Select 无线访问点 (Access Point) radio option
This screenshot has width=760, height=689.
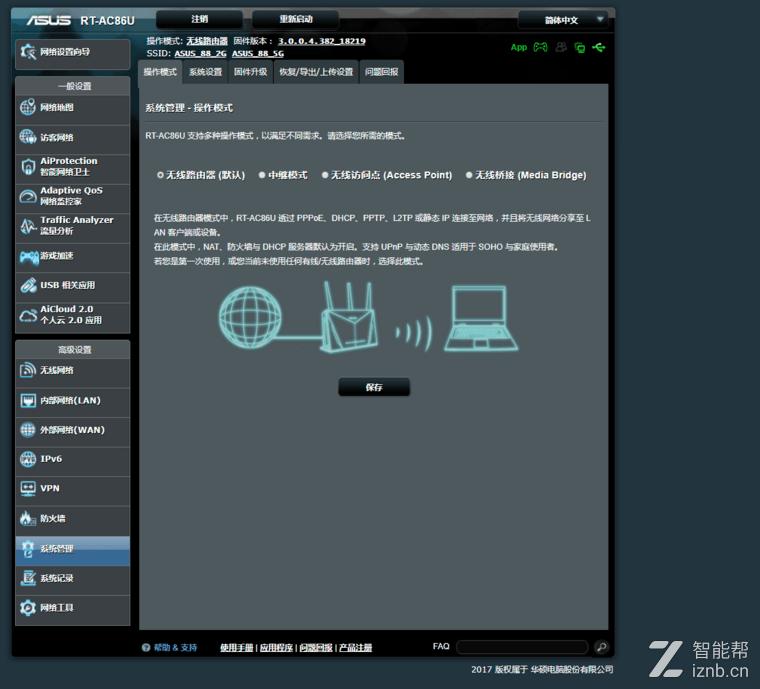[x=325, y=175]
